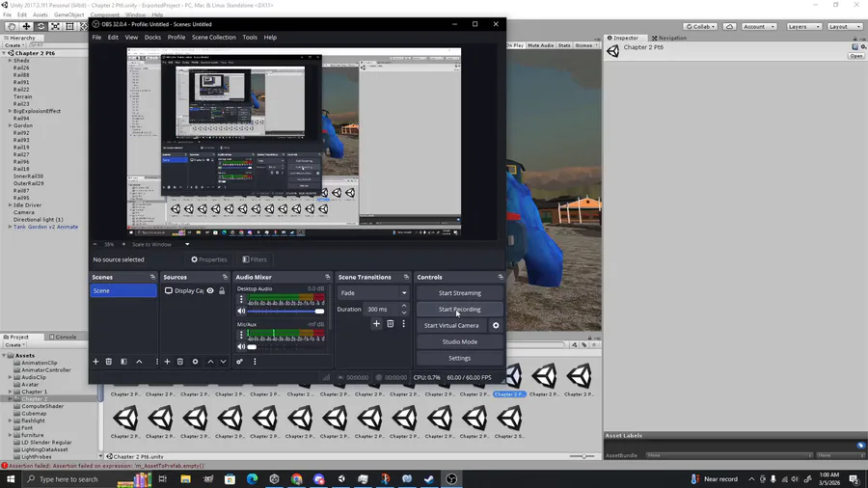Open Unity Layout dropdown
868x488 pixels.
pos(844,27)
